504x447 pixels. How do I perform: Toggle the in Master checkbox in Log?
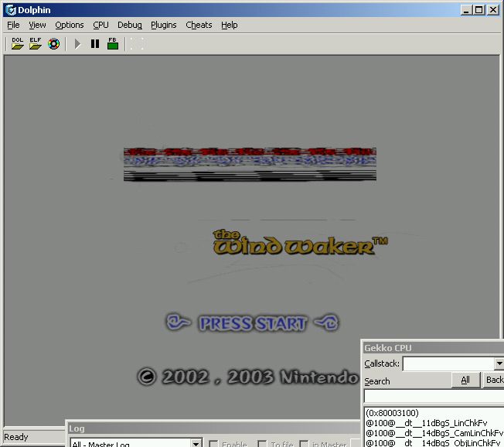tap(304, 444)
